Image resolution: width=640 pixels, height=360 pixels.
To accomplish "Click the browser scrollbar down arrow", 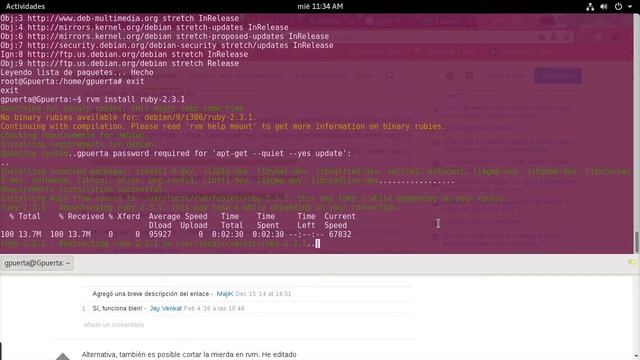I will point(636,356).
